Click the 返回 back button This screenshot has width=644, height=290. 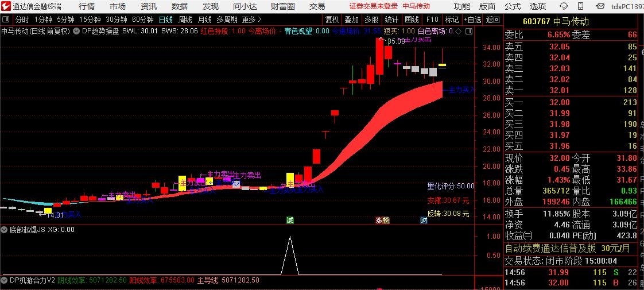pyautogui.click(x=493, y=20)
